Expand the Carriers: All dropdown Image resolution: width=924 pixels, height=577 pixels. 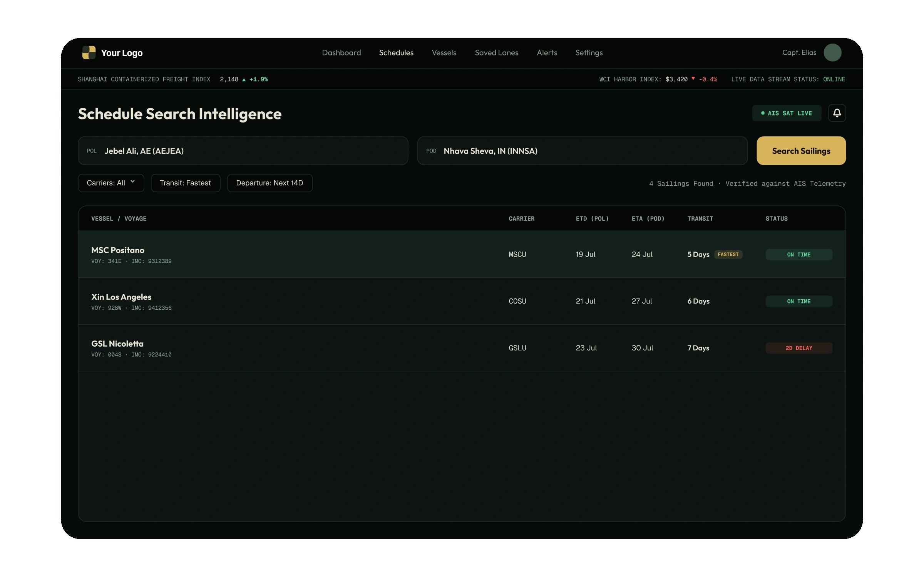[x=111, y=183]
